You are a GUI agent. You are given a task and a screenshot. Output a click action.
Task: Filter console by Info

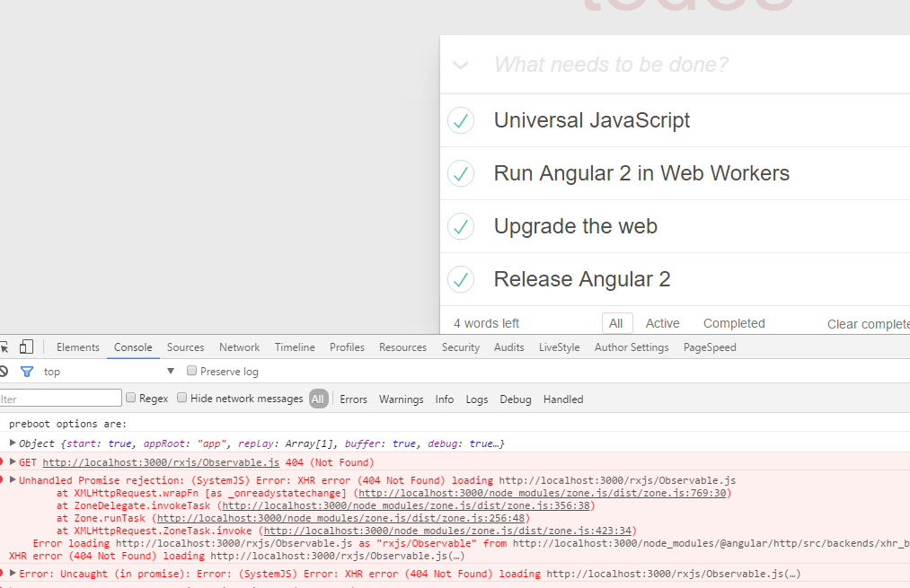point(445,399)
